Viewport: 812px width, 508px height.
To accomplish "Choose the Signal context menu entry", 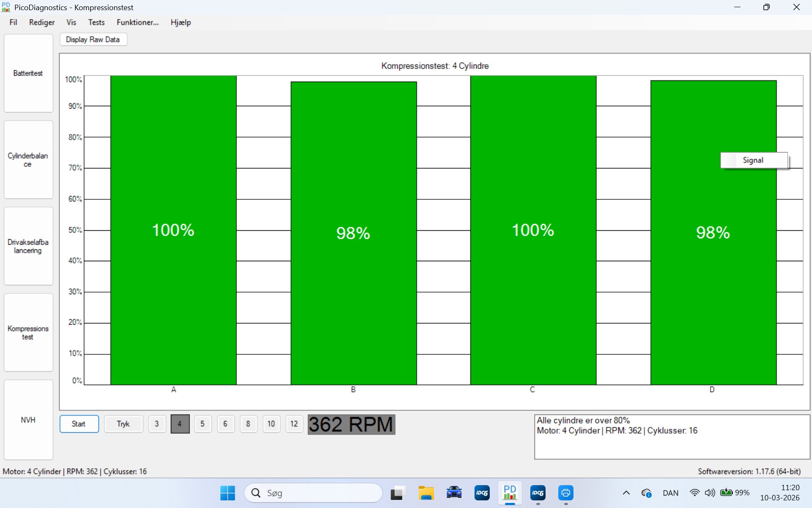I will [753, 160].
